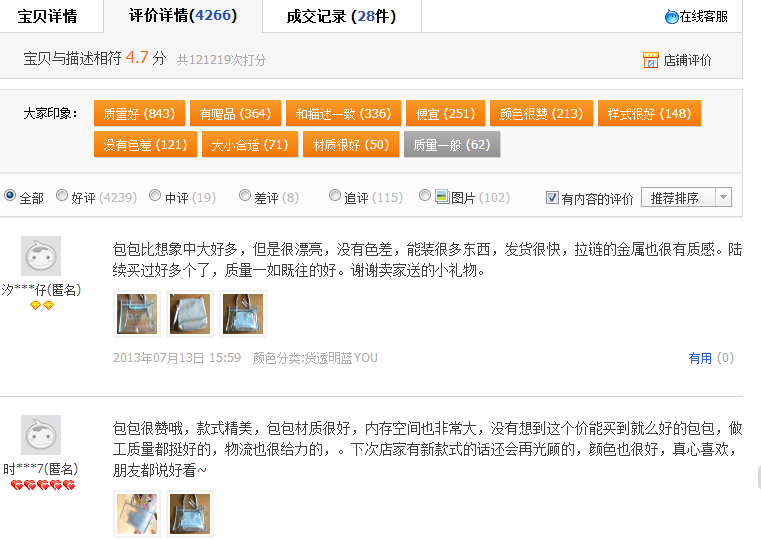Click the red heart rank icons
Viewport: 761px width, 541px height.
click(x=43, y=485)
